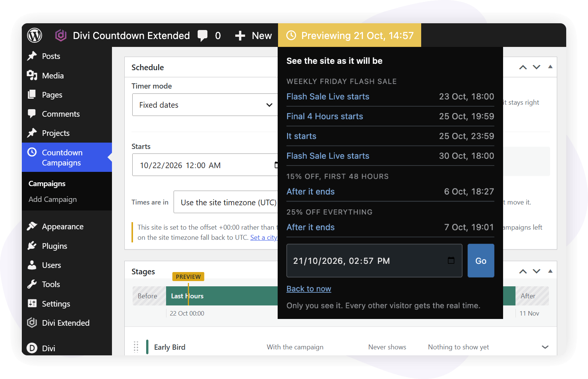The image size is (588, 379).
Task: Click the Plugins plug icon
Action: click(x=32, y=246)
